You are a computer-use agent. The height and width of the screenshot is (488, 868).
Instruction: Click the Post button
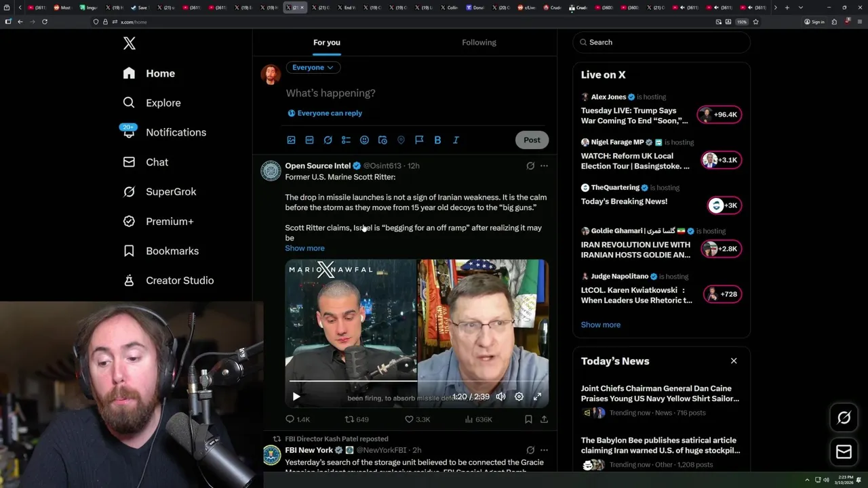click(532, 140)
